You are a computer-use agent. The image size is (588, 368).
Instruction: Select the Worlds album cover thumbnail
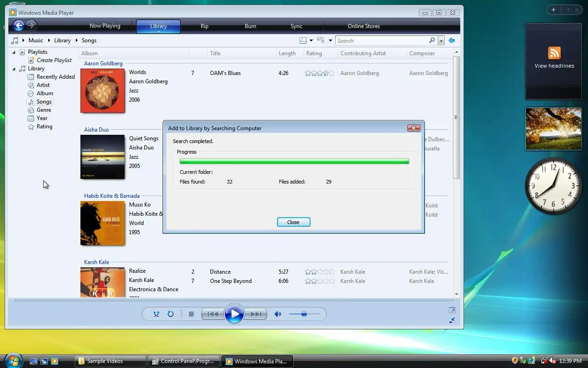point(102,91)
